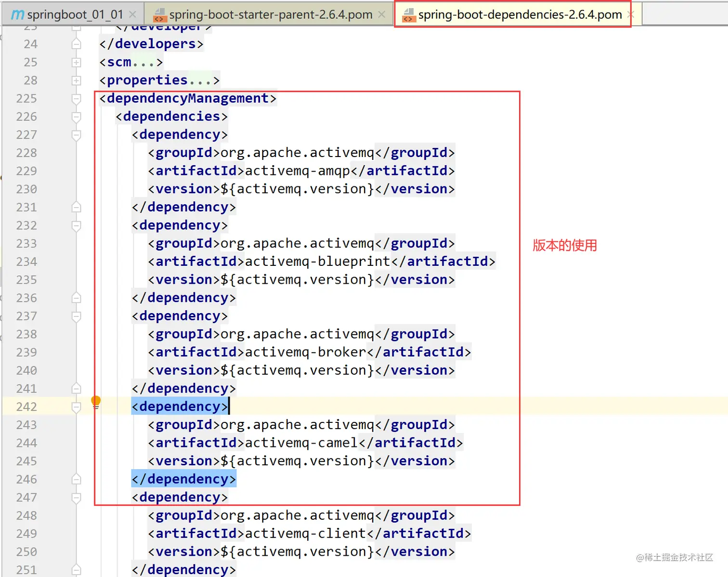Collapse dependency fold on line 232
Image resolution: width=728 pixels, height=577 pixels.
point(76,226)
